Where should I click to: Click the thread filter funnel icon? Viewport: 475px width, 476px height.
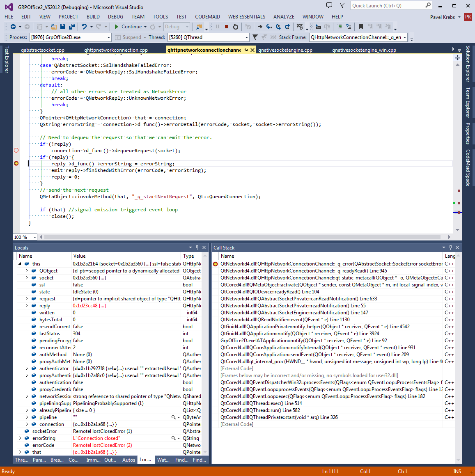coord(255,37)
